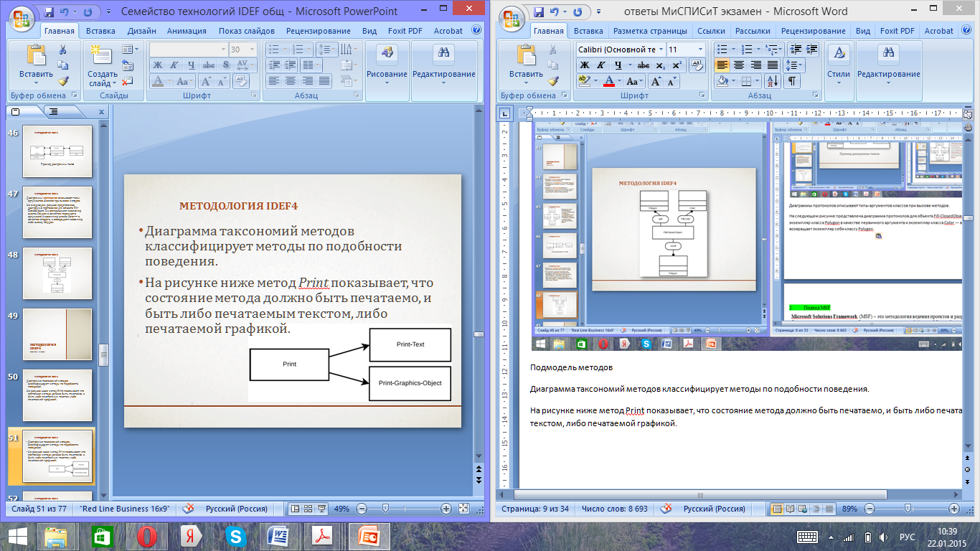
Task: Toggle Bold formatting in the Word ribbon
Action: (x=585, y=65)
